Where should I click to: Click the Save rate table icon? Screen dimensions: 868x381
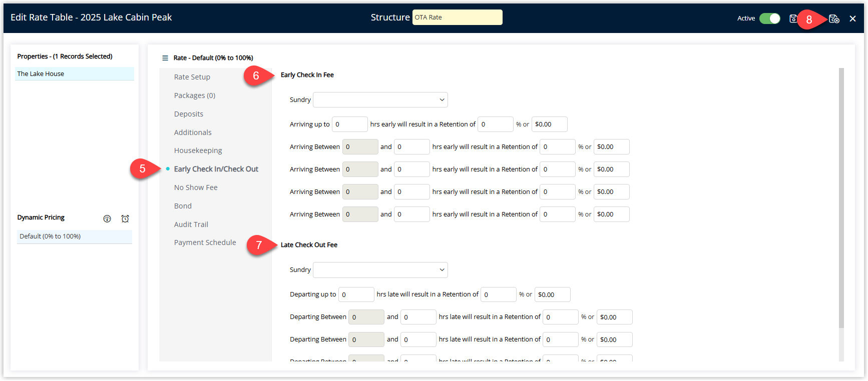[x=793, y=18]
